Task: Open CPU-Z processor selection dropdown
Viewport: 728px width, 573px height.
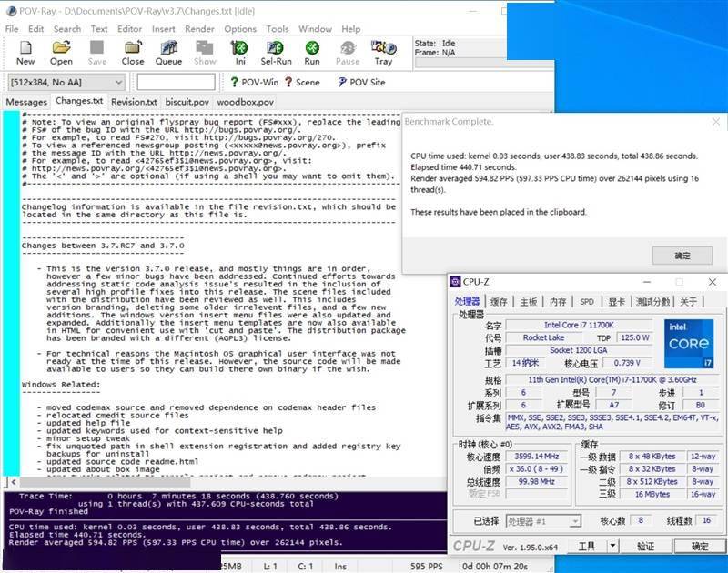Action: click(x=542, y=521)
